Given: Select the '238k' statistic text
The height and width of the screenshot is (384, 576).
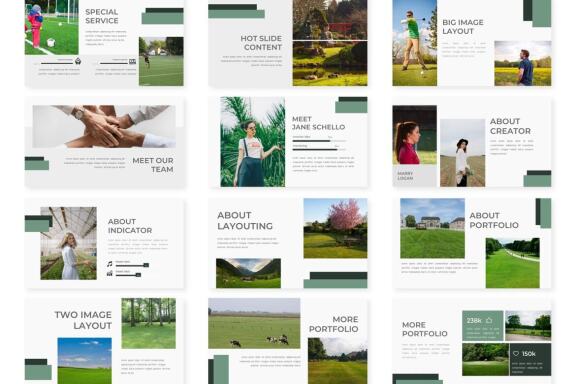Looking at the screenshot, I should click(x=474, y=320).
